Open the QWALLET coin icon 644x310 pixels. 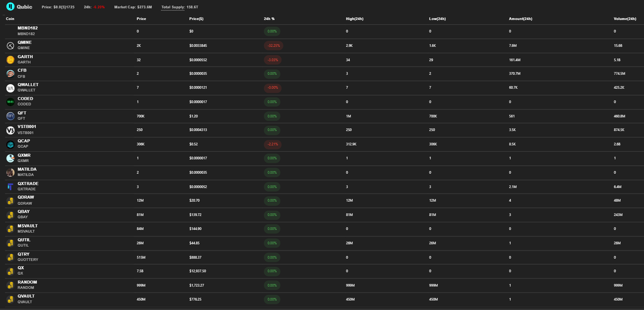[x=10, y=88]
